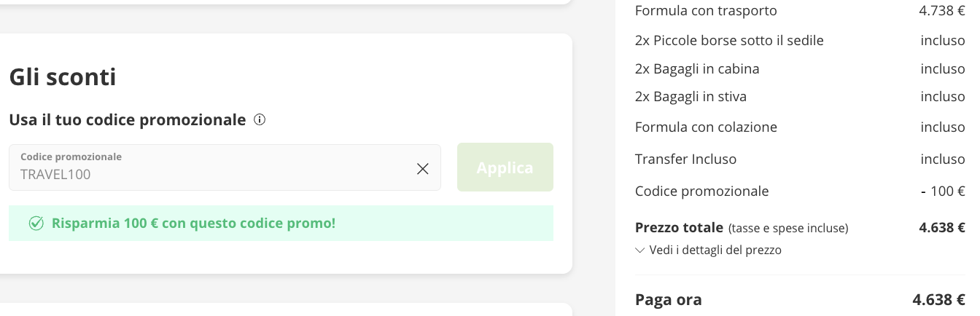980x316 pixels.
Task: Click the - 100 € discount amount
Action: pos(943,191)
